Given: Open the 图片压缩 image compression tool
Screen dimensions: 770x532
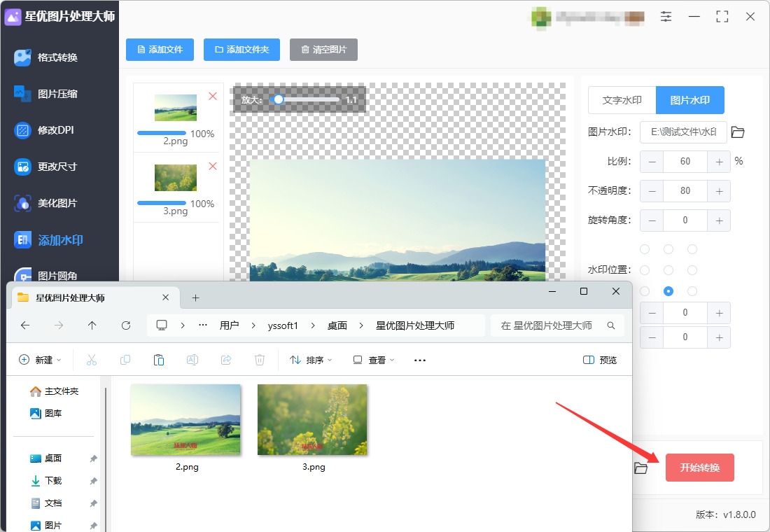Looking at the screenshot, I should [47, 94].
